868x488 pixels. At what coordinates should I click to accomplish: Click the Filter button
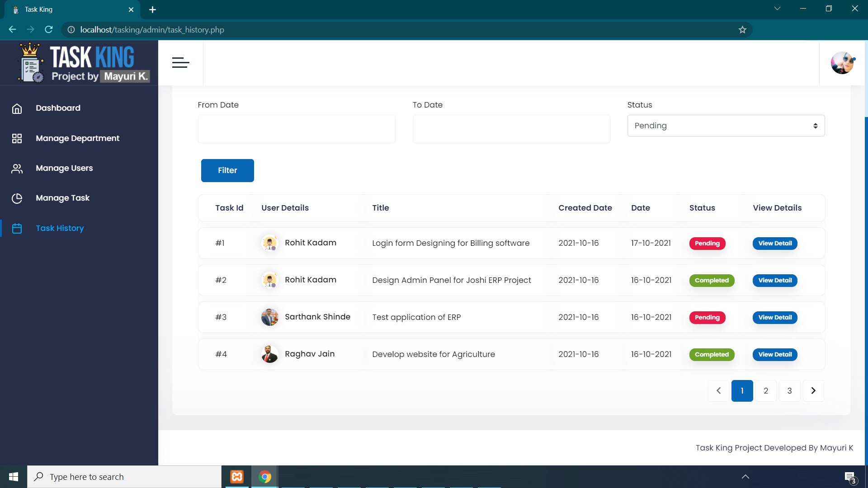227,170
